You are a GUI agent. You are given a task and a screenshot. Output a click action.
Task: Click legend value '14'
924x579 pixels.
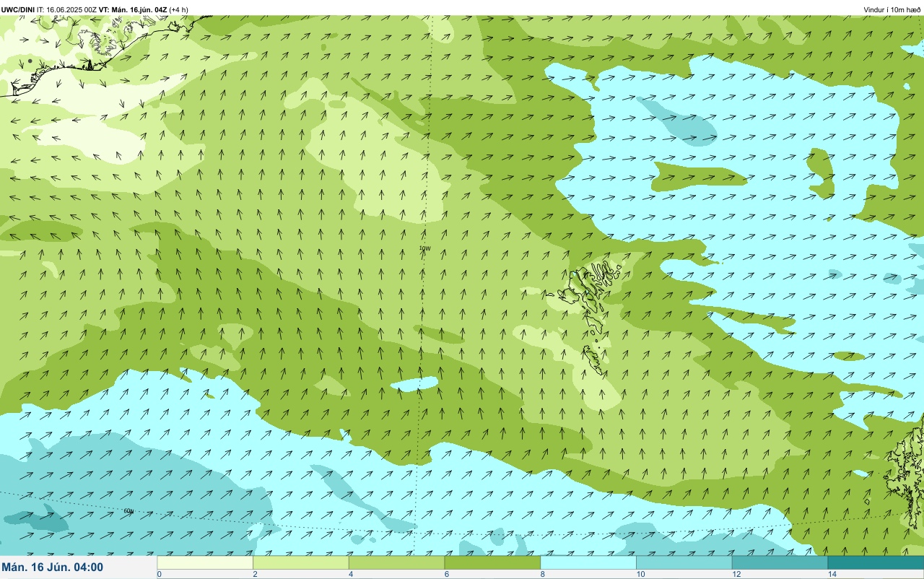[832, 574]
